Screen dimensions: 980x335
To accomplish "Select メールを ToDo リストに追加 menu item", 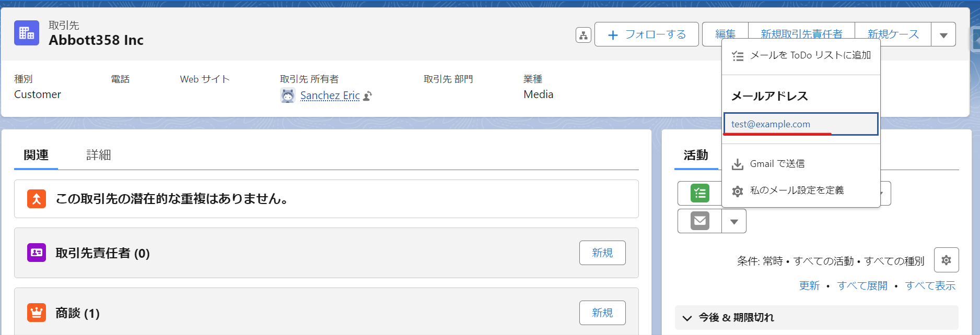I will [x=801, y=55].
